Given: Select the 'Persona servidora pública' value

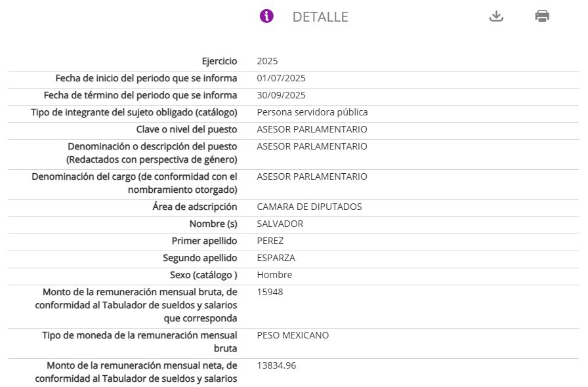Looking at the screenshot, I should (x=312, y=112).
